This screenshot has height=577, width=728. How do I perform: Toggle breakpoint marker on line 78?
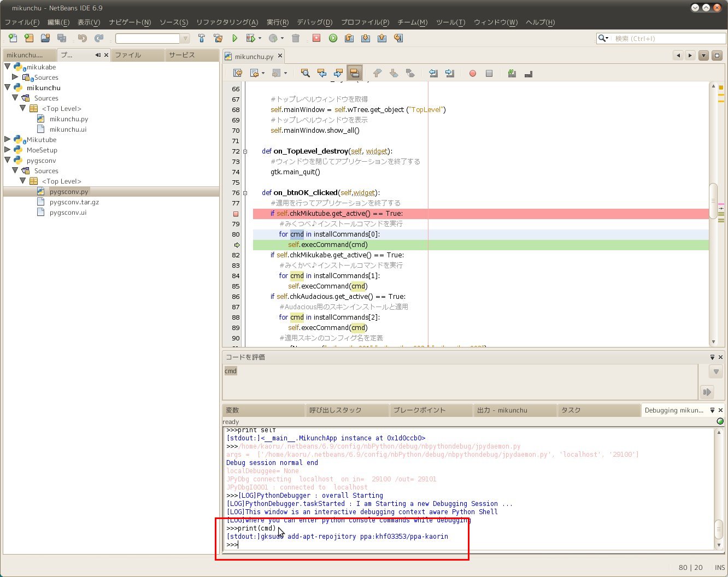tap(236, 214)
